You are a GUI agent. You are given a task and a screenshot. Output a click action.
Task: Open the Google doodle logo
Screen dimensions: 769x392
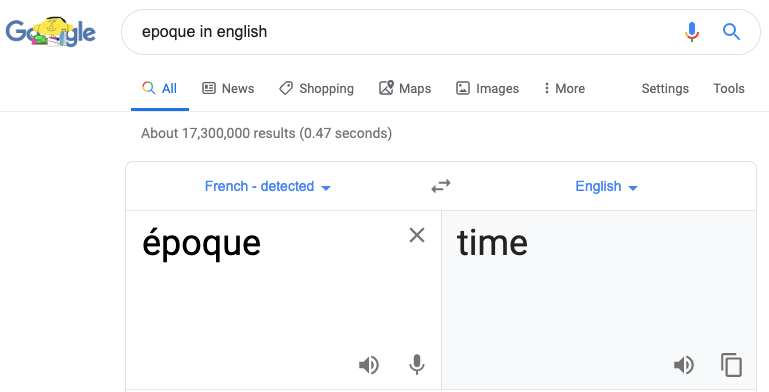coord(51,32)
